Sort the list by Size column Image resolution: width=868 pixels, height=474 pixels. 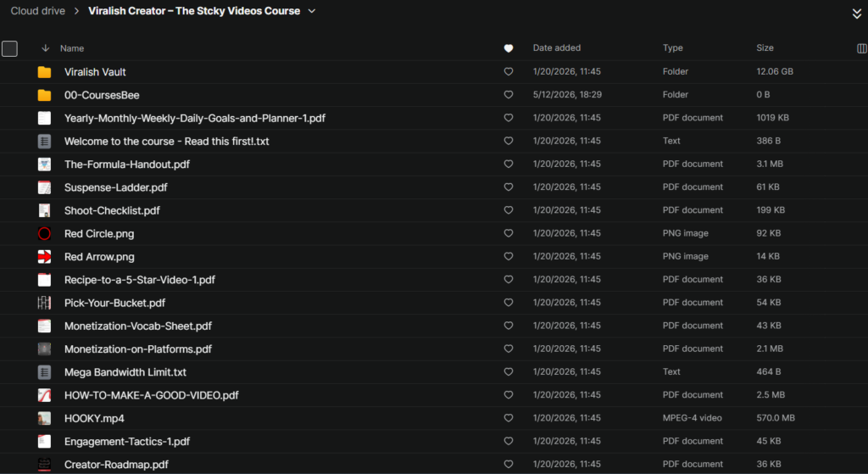[765, 48]
